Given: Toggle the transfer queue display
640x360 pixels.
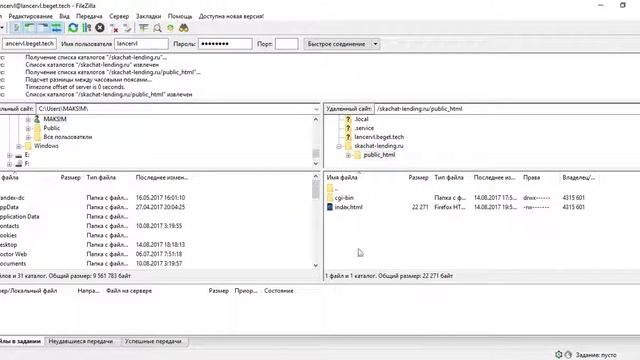Looking at the screenshot, I should [x=56, y=28].
